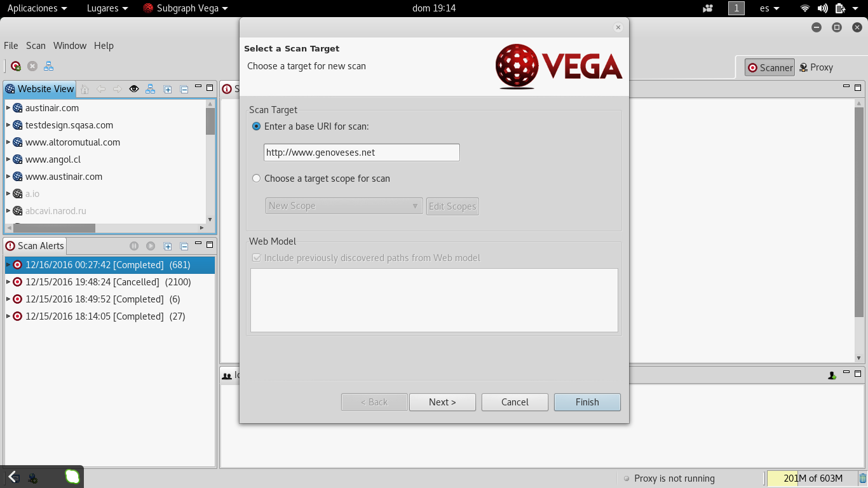The height and width of the screenshot is (488, 868).
Task: Expand the 12/15/2016 19:48:24 Cancelled scan
Action: [x=8, y=282]
